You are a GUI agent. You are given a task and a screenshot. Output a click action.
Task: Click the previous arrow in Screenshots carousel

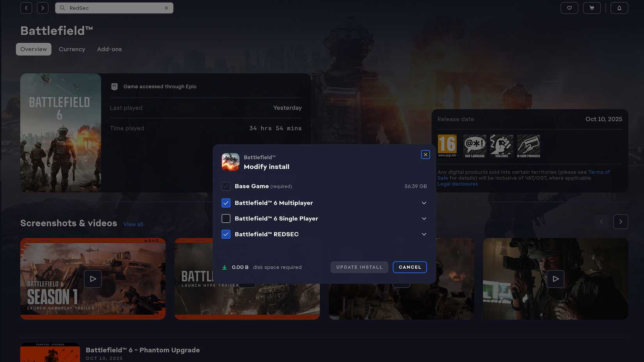(x=601, y=221)
